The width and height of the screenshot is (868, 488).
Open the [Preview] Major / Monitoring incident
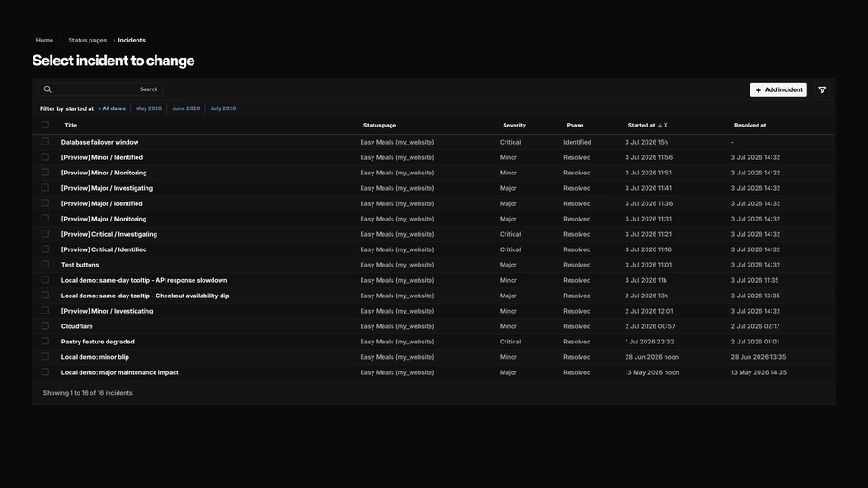[x=104, y=219]
